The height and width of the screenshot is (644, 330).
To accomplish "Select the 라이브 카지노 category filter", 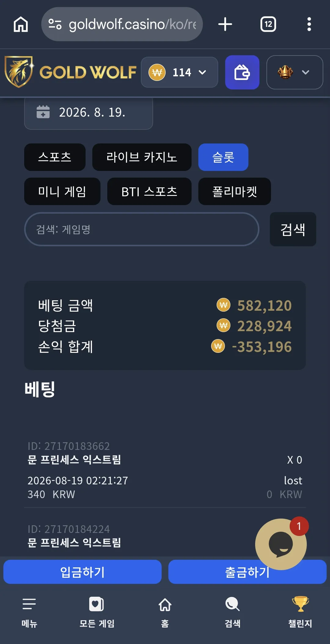I will coord(142,157).
